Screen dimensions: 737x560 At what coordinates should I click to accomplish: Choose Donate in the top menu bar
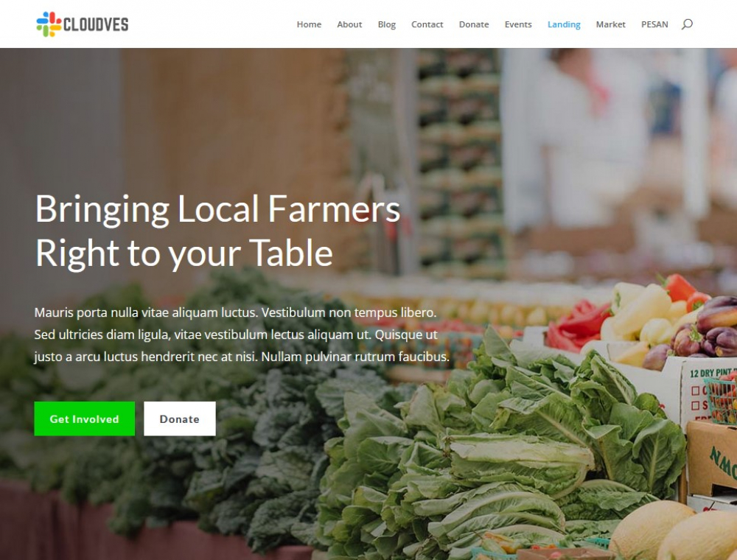pyautogui.click(x=474, y=24)
